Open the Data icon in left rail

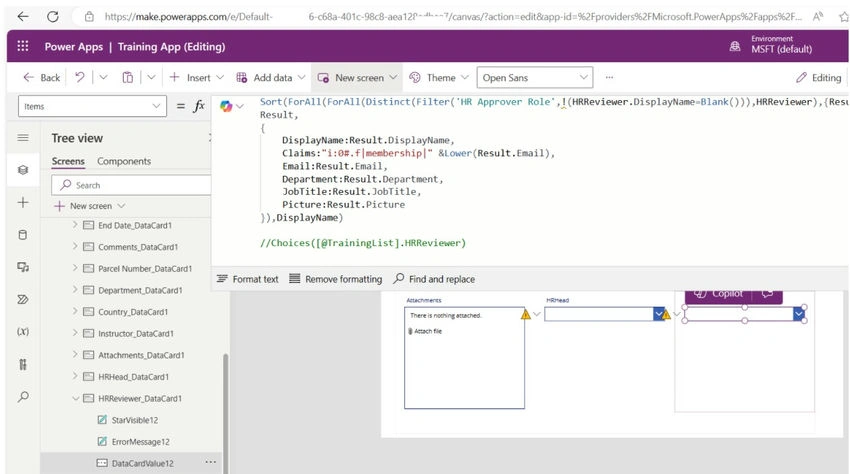click(x=23, y=235)
